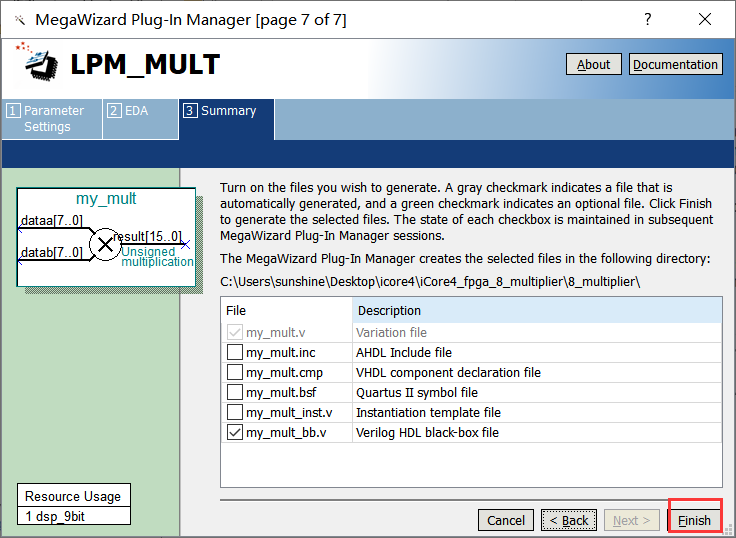Click the About button
This screenshot has width=736, height=538.
593,64
